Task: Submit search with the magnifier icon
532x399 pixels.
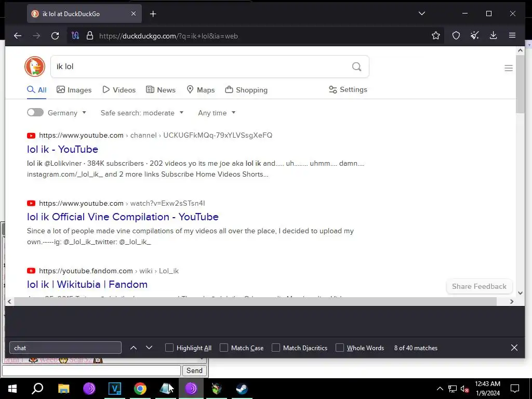Action: click(x=356, y=66)
